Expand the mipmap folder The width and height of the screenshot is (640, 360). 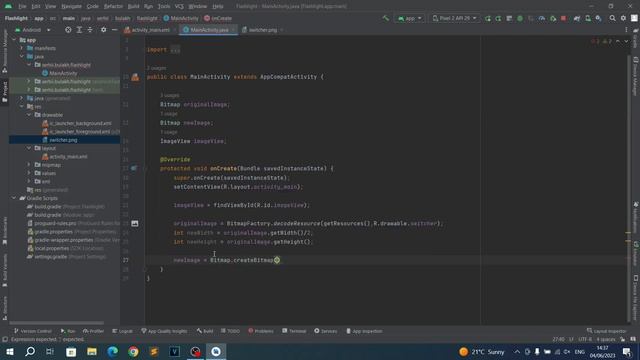[29, 164]
